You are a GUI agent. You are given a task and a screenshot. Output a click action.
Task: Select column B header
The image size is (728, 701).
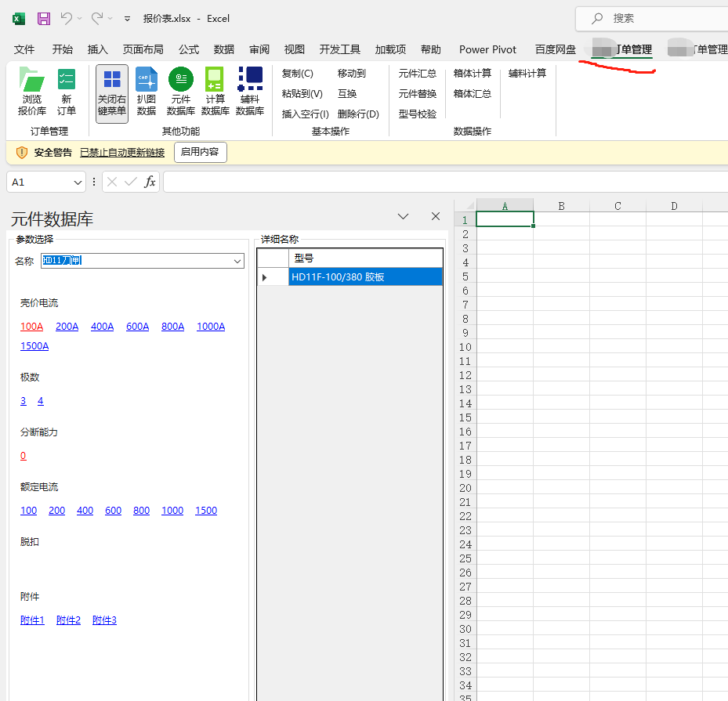(x=561, y=206)
